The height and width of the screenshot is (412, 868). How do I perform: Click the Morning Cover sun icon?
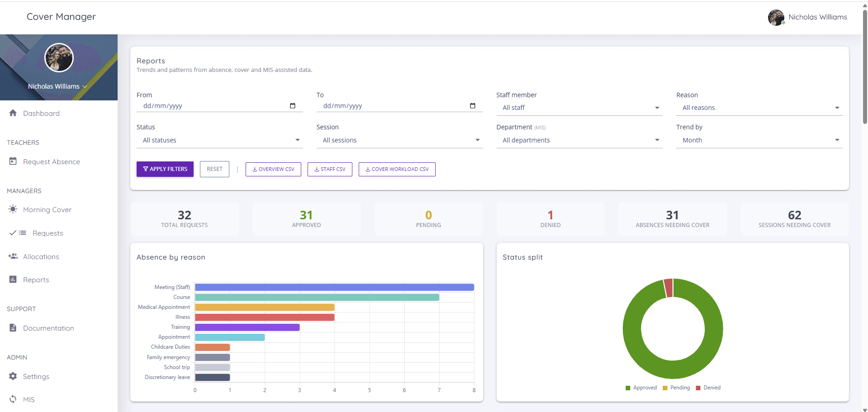click(x=13, y=209)
